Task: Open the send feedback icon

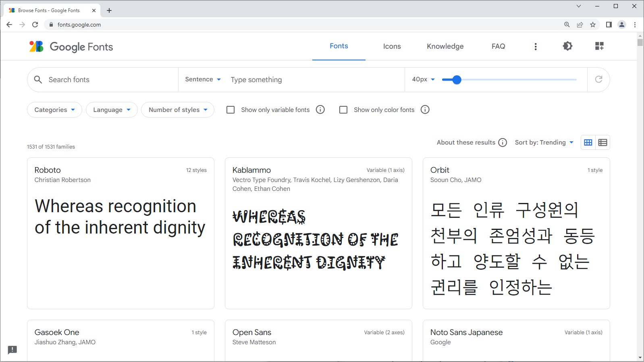Action: 12,350
